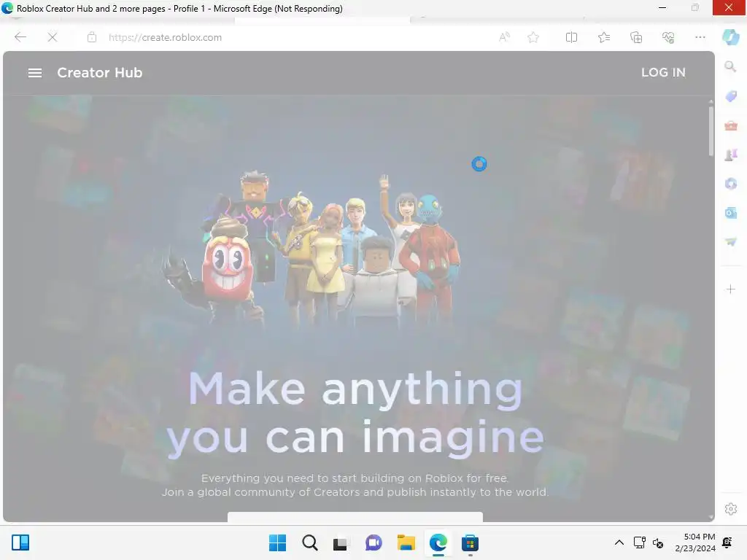The image size is (747, 560).
Task: Open Browser essentials heart icon
Action: click(x=668, y=37)
